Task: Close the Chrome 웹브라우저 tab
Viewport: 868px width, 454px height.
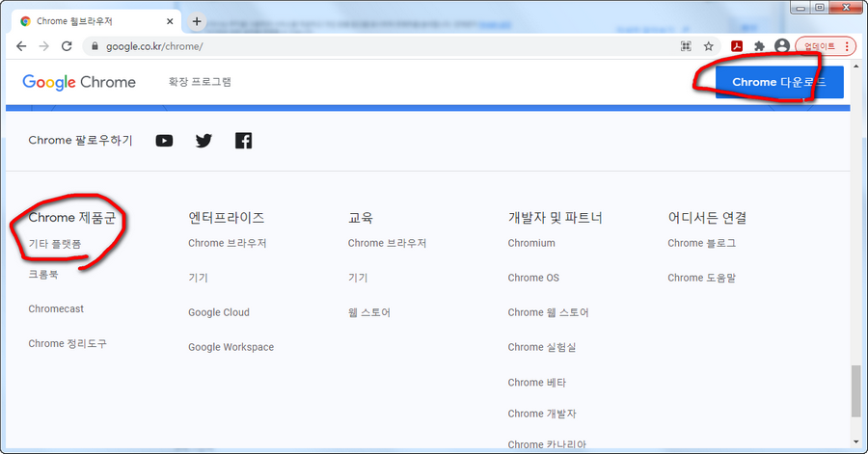Action: pyautogui.click(x=170, y=21)
